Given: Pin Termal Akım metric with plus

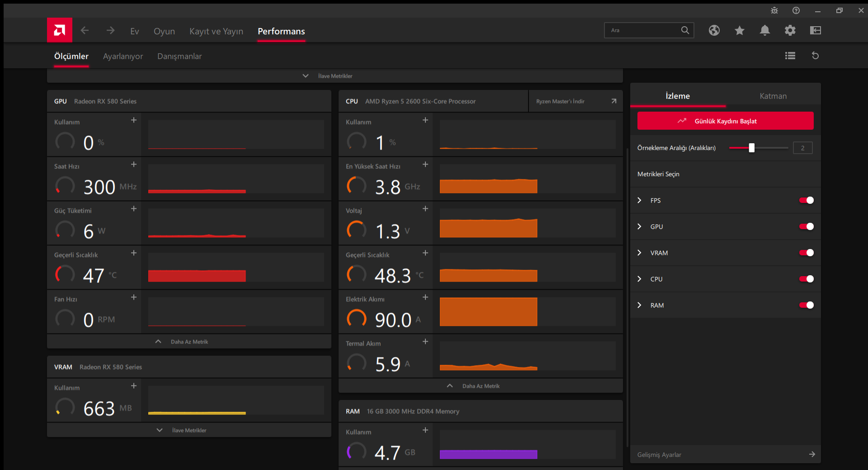Looking at the screenshot, I should (x=425, y=341).
